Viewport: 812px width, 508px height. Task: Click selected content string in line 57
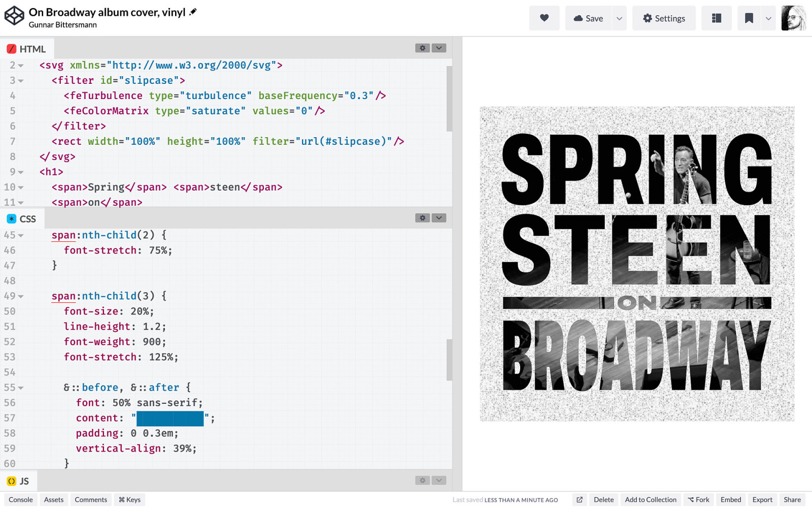(x=170, y=419)
